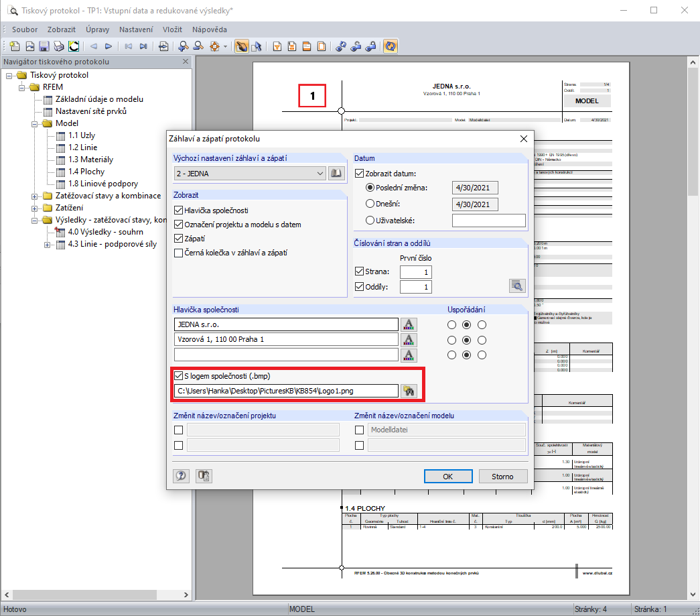Activate the hand pan tool icon
700x616 pixels.
242,46
